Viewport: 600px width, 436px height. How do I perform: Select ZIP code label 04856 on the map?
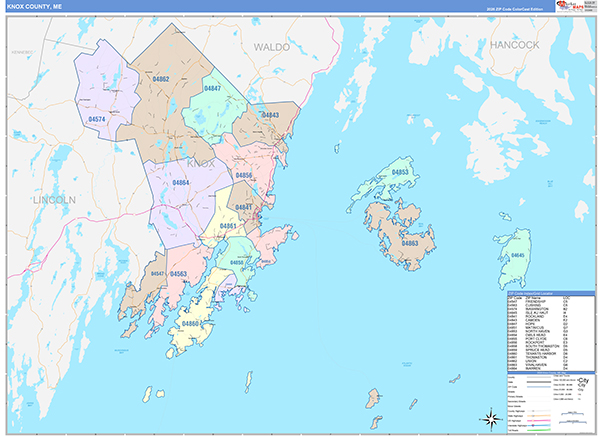[x=244, y=175]
